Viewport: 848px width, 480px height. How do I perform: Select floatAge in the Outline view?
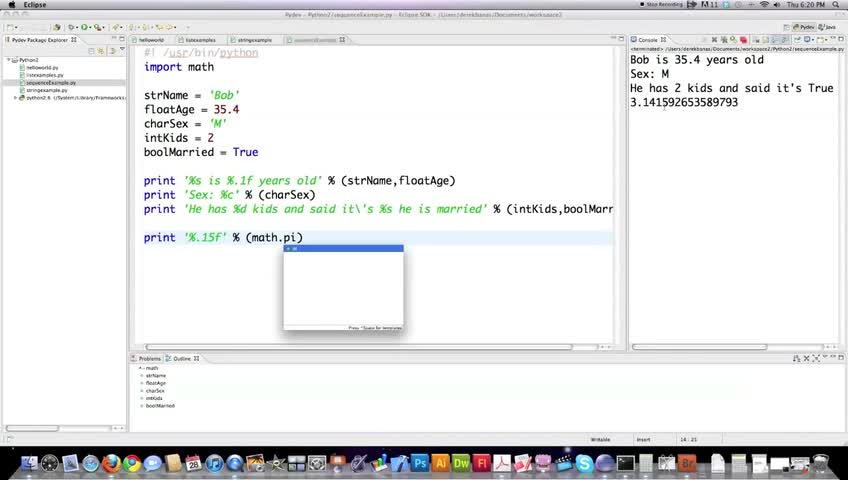(x=156, y=383)
